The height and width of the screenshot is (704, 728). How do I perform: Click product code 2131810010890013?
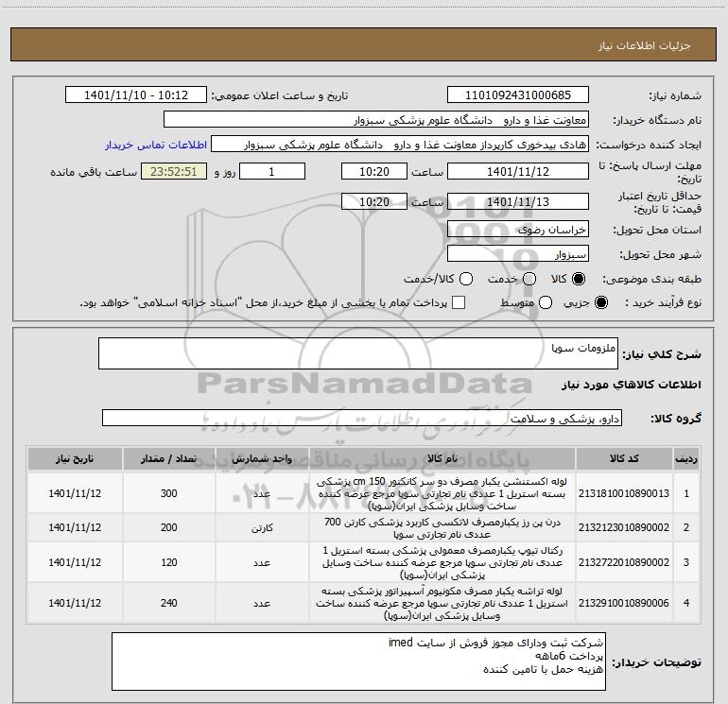[x=624, y=493]
